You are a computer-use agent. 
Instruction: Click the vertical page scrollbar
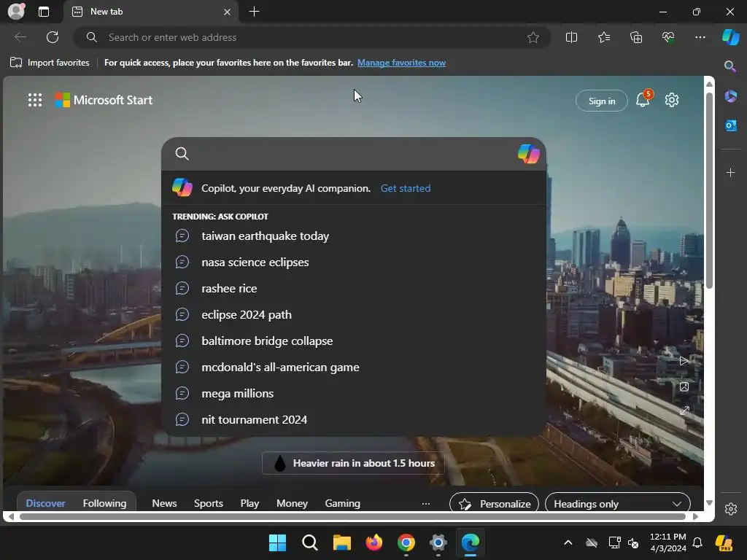[x=709, y=190]
